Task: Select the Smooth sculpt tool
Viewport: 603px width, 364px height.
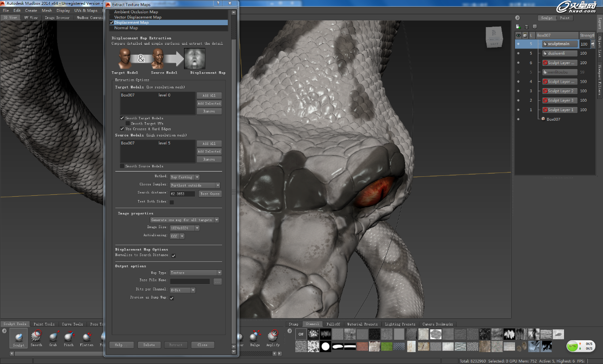Action: coord(37,338)
